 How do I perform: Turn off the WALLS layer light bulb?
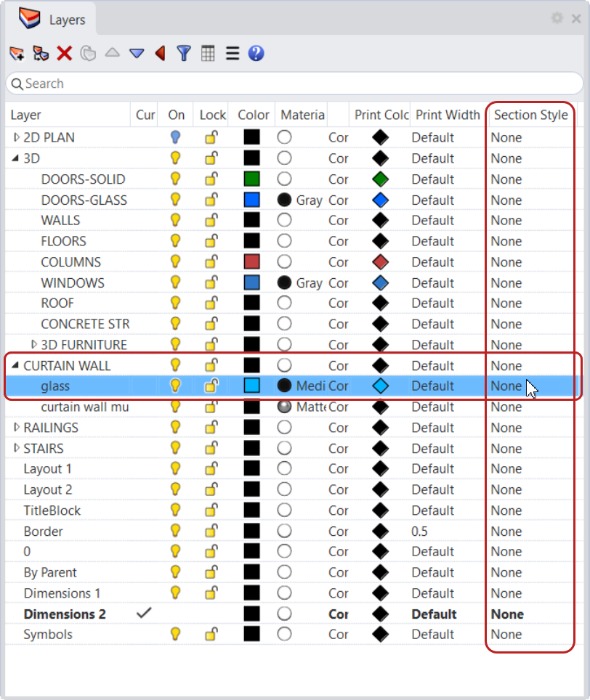pyautogui.click(x=175, y=220)
